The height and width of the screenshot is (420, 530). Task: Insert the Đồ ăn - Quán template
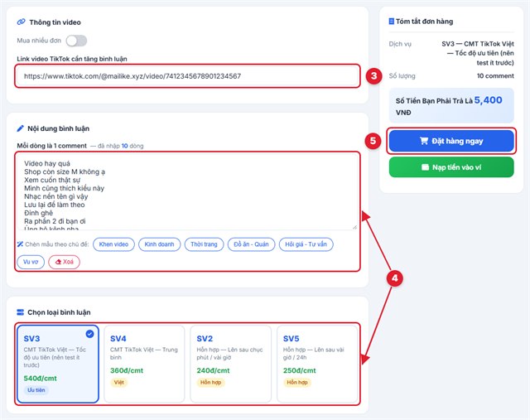(251, 244)
